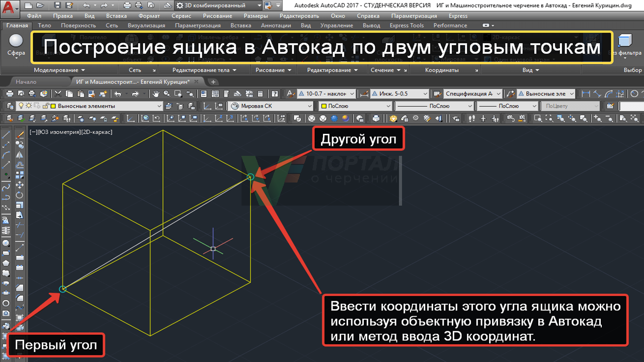Click the Pan hand tool icon

click(157, 94)
